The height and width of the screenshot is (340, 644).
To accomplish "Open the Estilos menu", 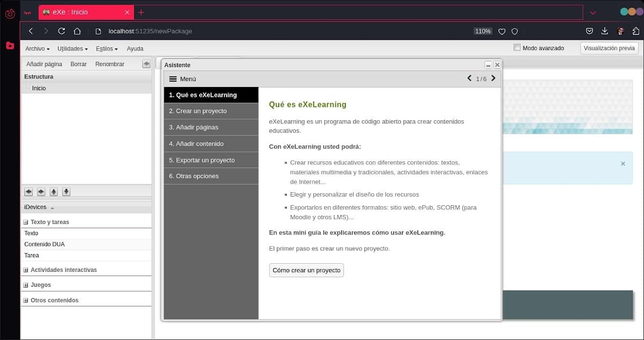I will (107, 49).
